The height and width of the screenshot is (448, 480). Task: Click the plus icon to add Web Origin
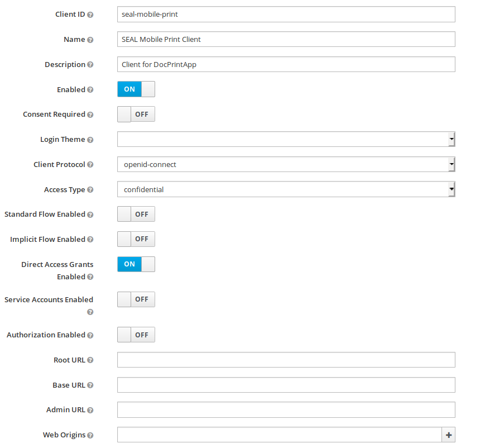click(448, 435)
